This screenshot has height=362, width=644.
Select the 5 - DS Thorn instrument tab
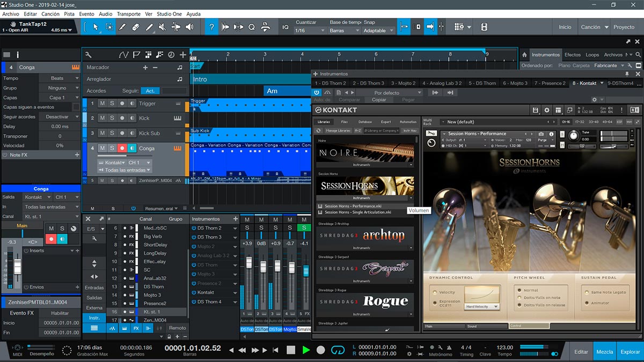482,83
